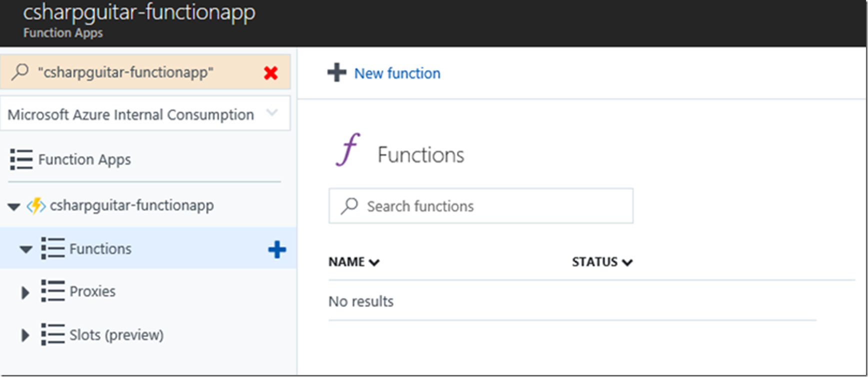Expand the Proxies node arrow
This screenshot has width=868, height=377.
tap(25, 292)
